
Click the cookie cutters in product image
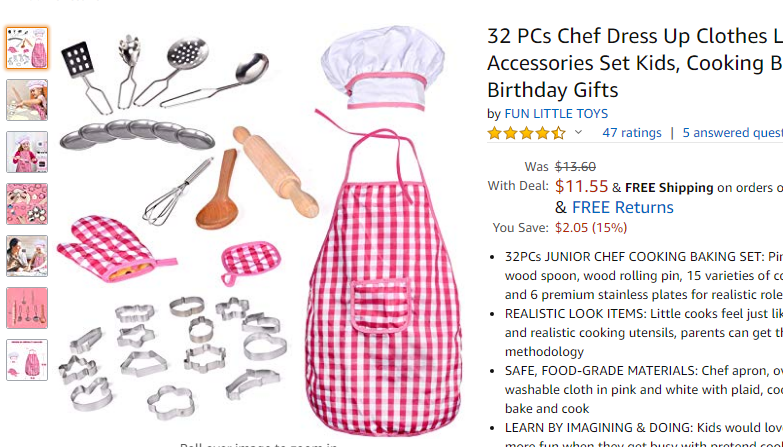[173, 356]
